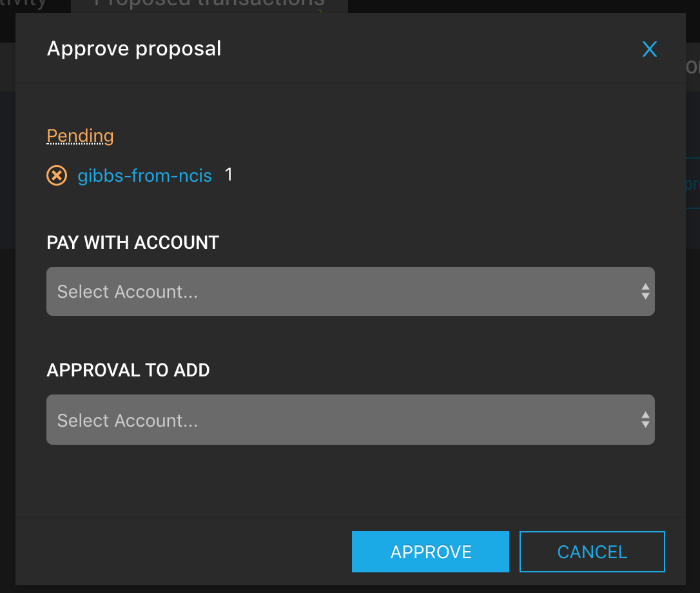
Task: Click the Cancel button
Action: 592,552
